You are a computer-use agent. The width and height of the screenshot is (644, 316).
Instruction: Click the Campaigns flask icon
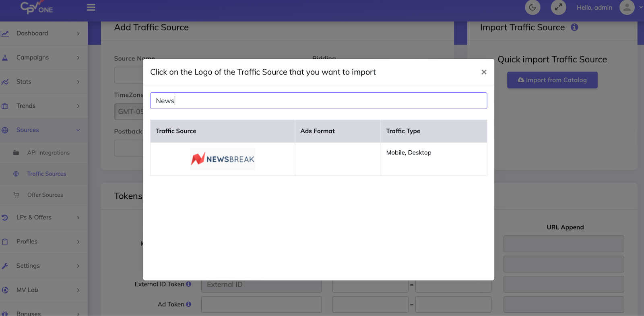coord(5,58)
